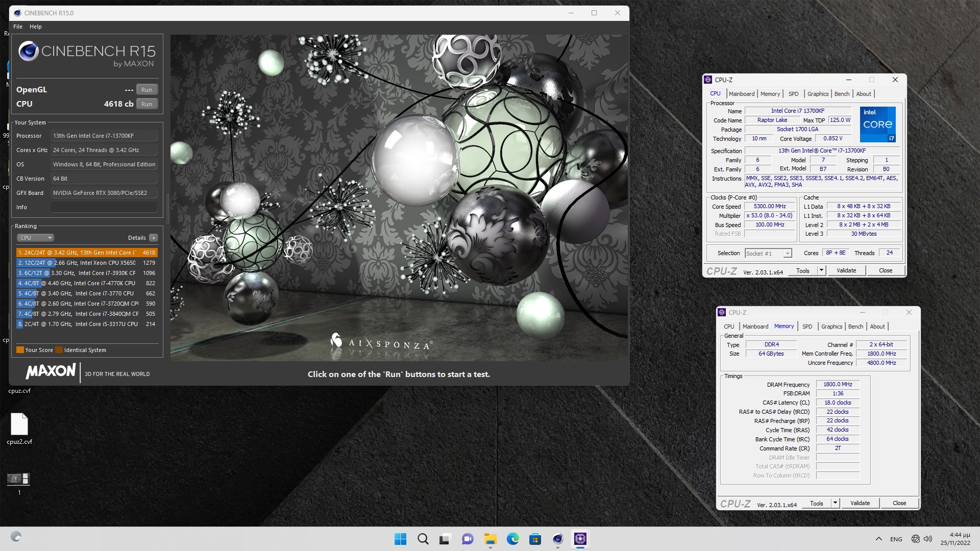Switch to CPU-Z taskbar icon
The image size is (980, 551).
pos(580,539)
